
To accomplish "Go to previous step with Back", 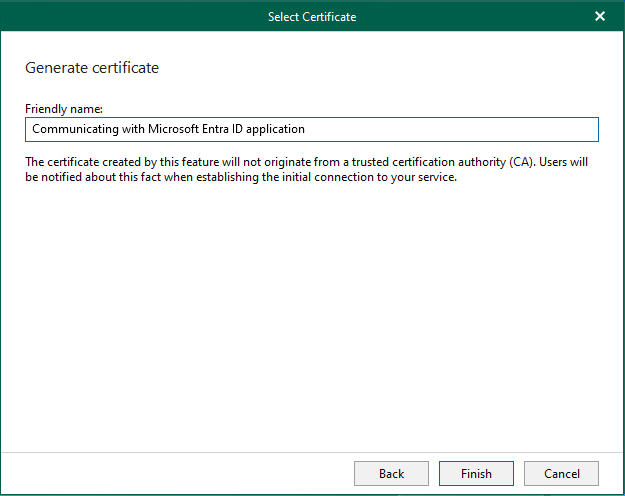I will [391, 473].
